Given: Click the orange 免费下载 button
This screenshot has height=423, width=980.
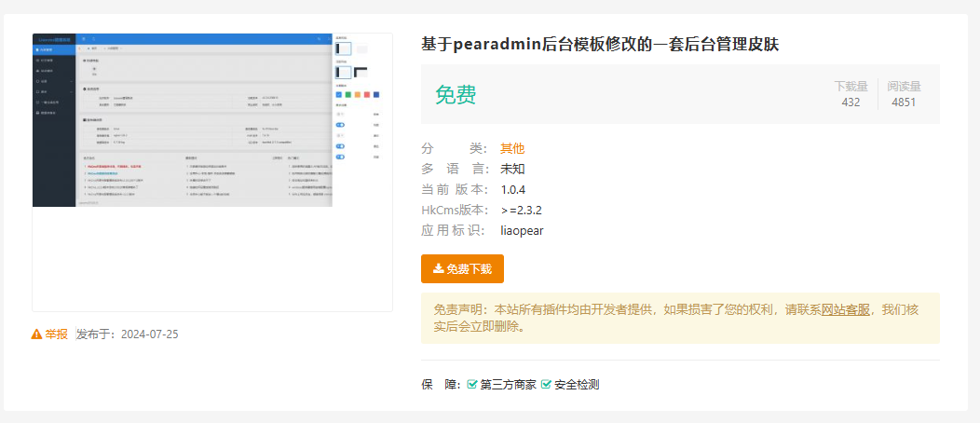Looking at the screenshot, I should pos(462,268).
